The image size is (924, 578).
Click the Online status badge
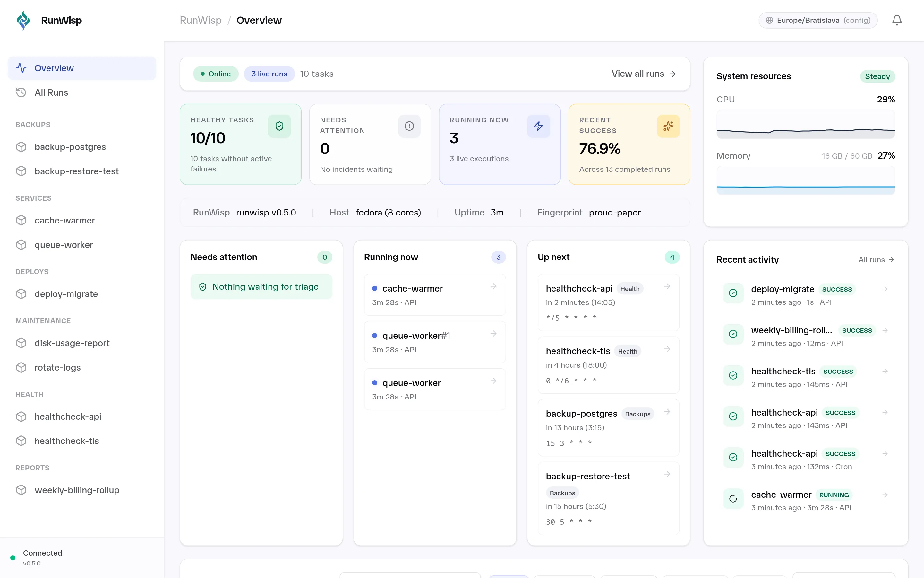[216, 74]
